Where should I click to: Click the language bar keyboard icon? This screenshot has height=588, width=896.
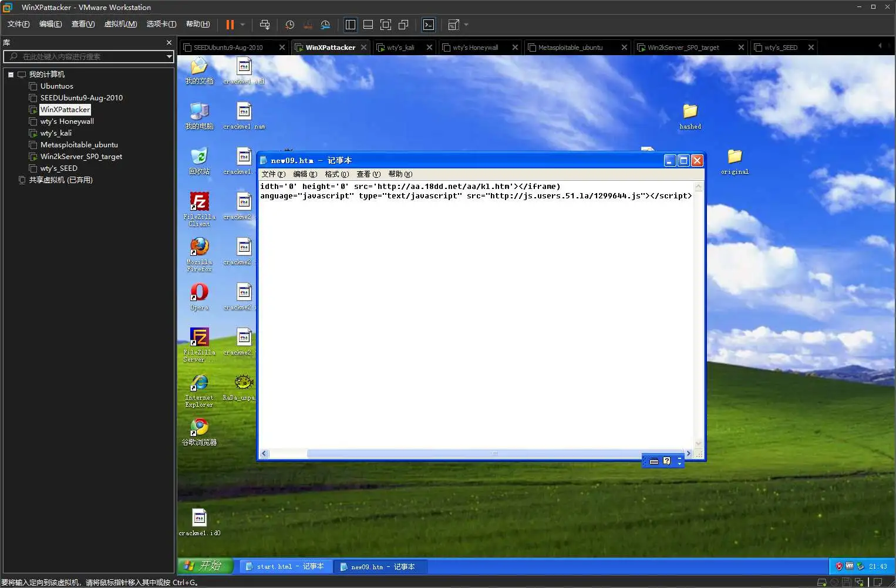(654, 461)
